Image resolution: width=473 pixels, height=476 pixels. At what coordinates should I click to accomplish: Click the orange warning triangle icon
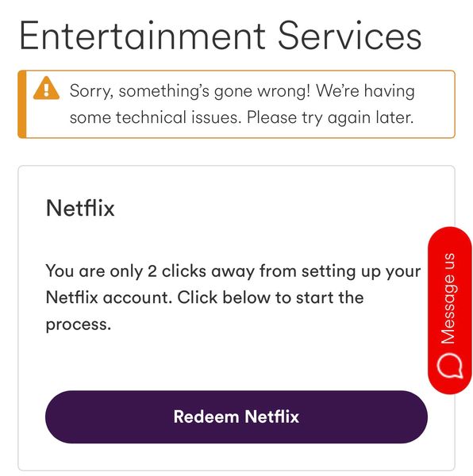point(46,88)
